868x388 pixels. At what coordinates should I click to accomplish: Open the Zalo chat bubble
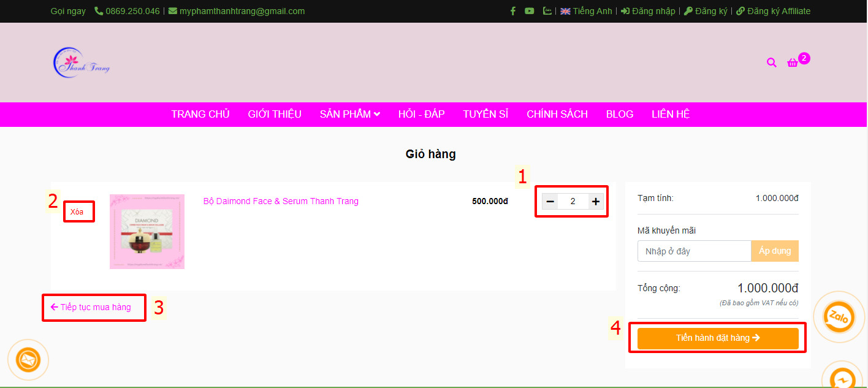838,317
